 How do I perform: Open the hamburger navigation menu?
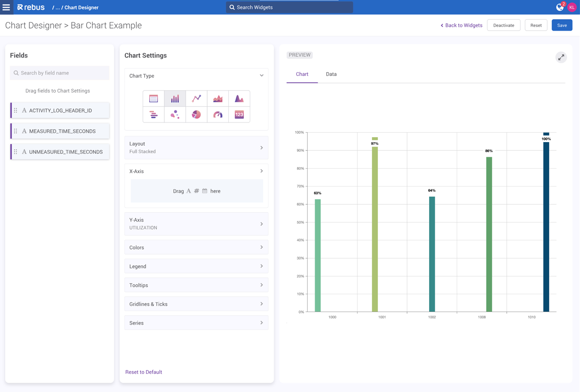click(x=6, y=7)
